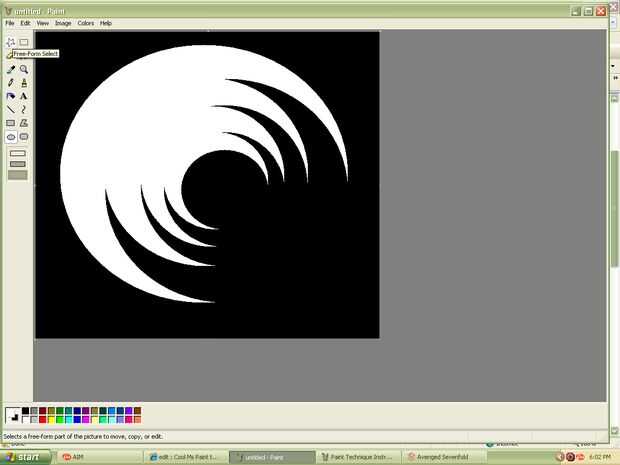Pick the bright red swatch
The width and height of the screenshot is (620, 465).
[x=42, y=419]
